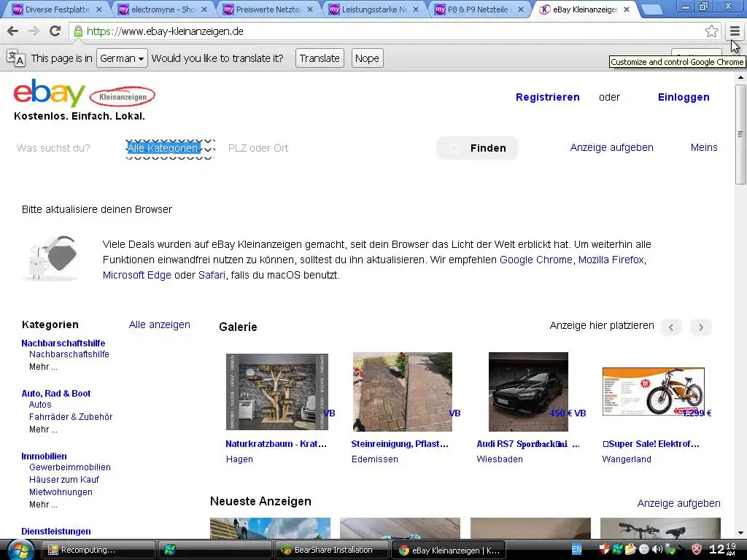This screenshot has height=560, width=747.
Task: Open the Chrome customize menu icon
Action: click(x=735, y=31)
